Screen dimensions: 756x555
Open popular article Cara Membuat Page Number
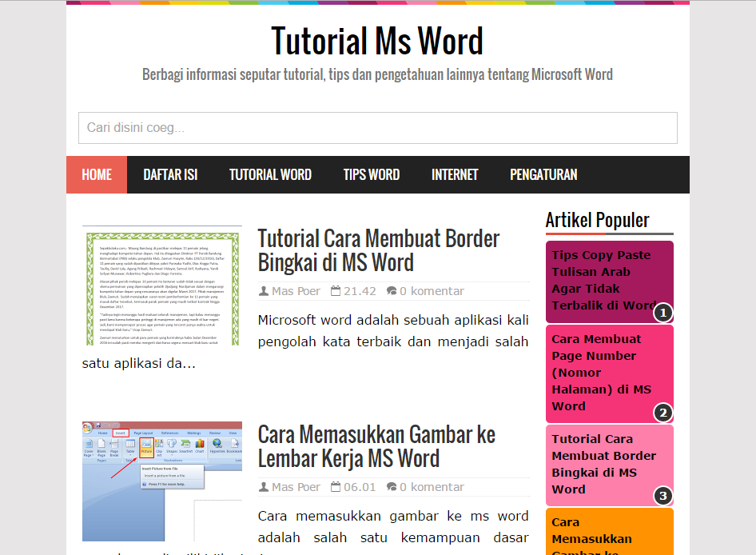pos(601,373)
